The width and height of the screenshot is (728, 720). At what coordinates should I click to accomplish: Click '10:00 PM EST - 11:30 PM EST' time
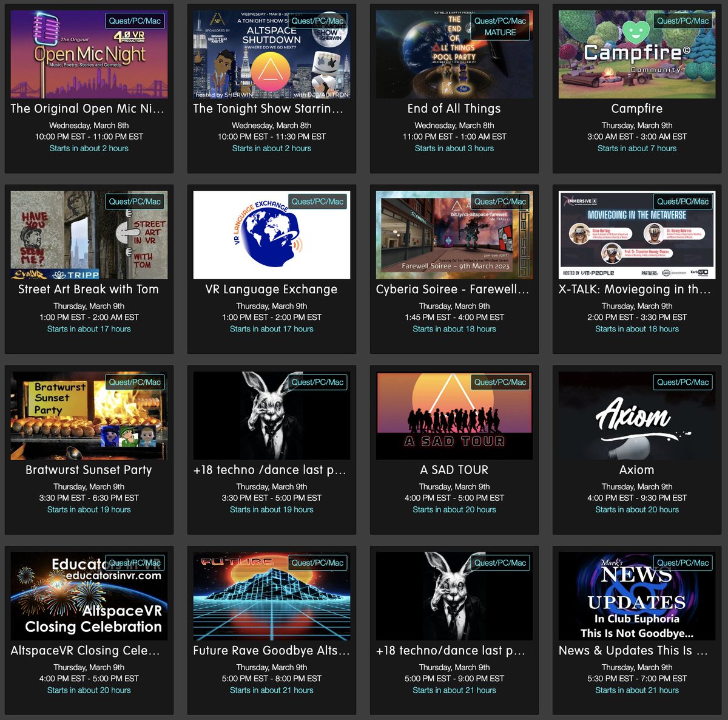click(x=272, y=137)
